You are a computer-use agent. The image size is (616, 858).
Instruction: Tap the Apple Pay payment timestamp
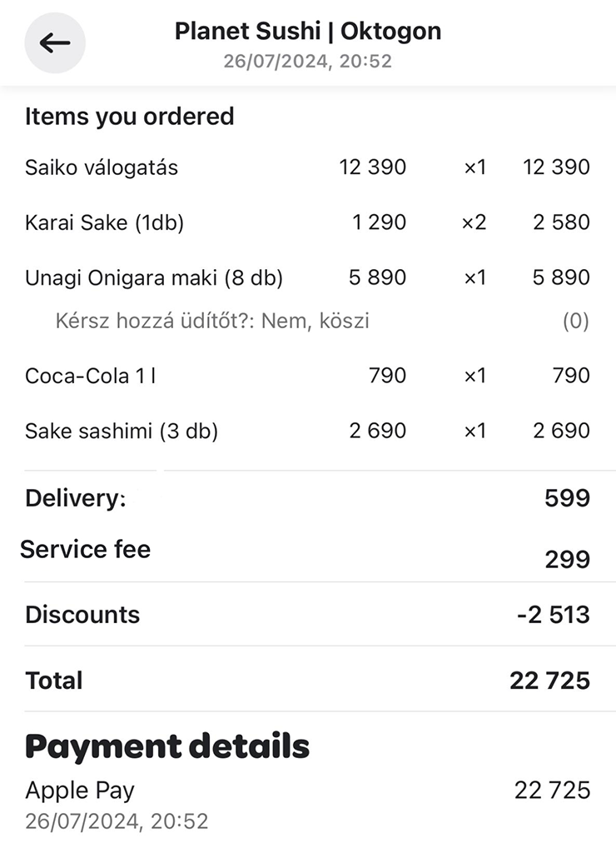117,821
